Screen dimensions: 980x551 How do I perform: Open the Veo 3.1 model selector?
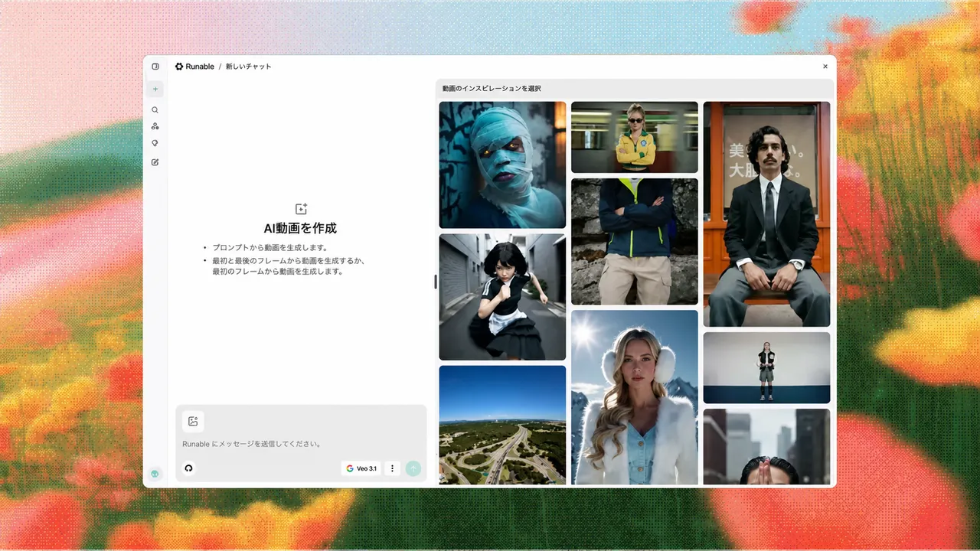pos(361,468)
